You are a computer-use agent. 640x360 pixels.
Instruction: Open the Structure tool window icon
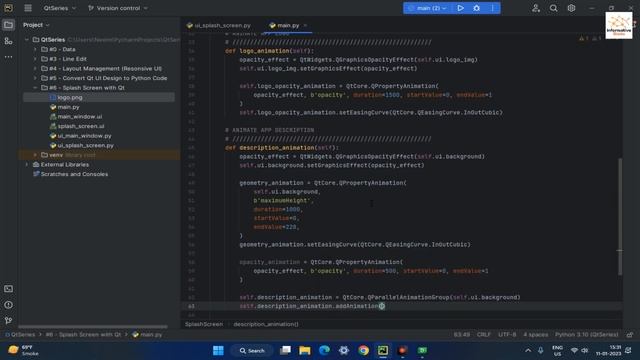(8, 41)
